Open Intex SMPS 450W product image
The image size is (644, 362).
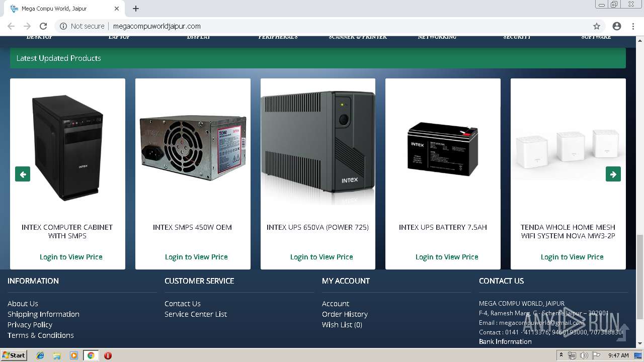(x=193, y=148)
